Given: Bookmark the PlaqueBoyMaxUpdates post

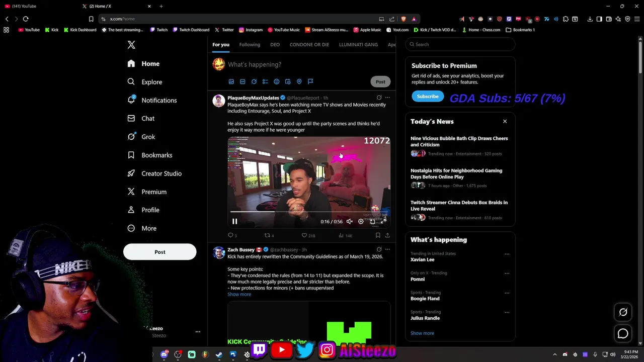Looking at the screenshot, I should 378,235.
